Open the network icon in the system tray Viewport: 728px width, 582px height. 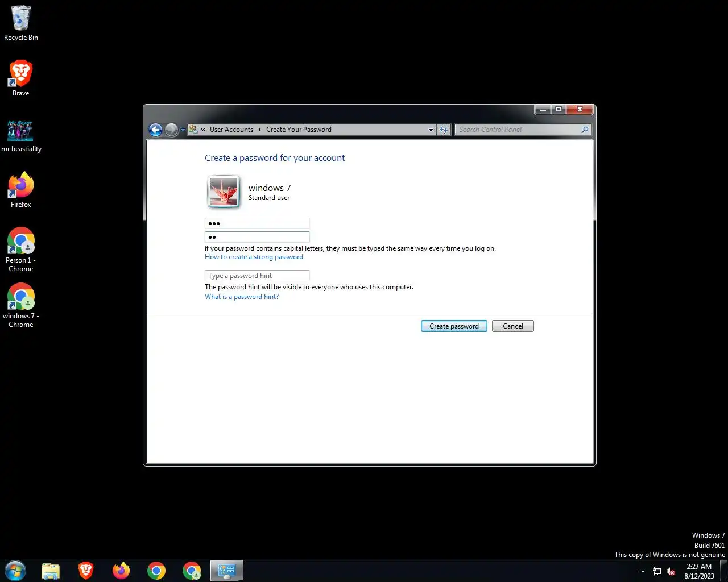(x=657, y=571)
